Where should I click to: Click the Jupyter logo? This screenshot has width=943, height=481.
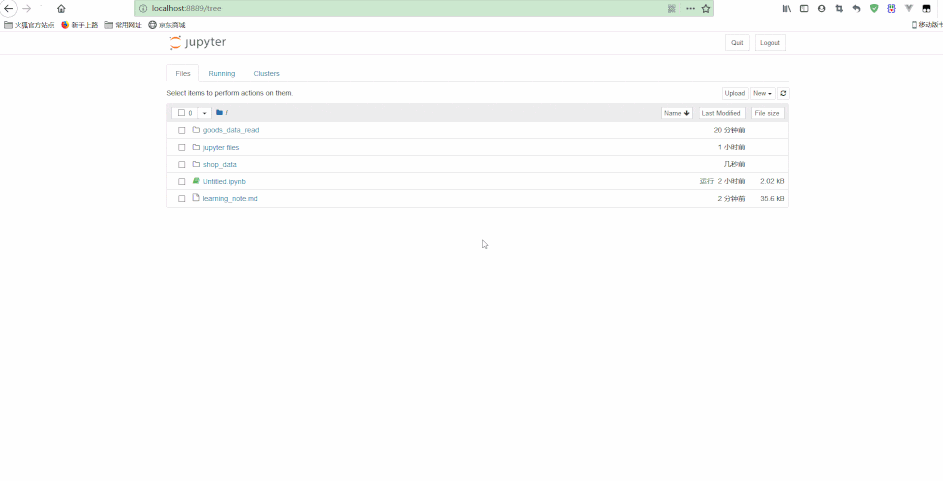click(x=198, y=43)
